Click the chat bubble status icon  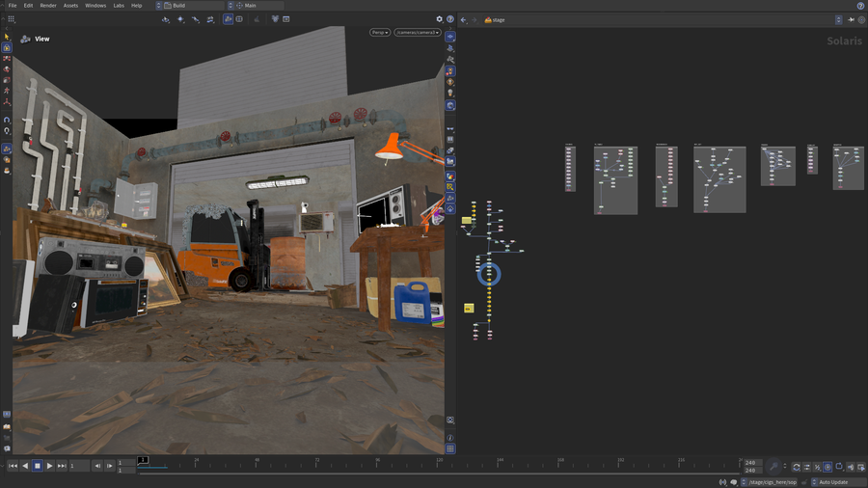click(x=734, y=482)
